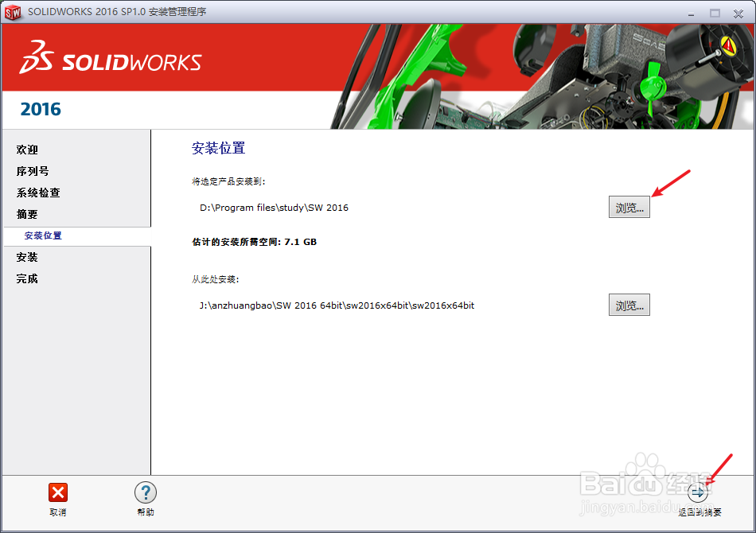Select the 摘要 step in the sidebar
756x533 pixels.
tap(27, 215)
